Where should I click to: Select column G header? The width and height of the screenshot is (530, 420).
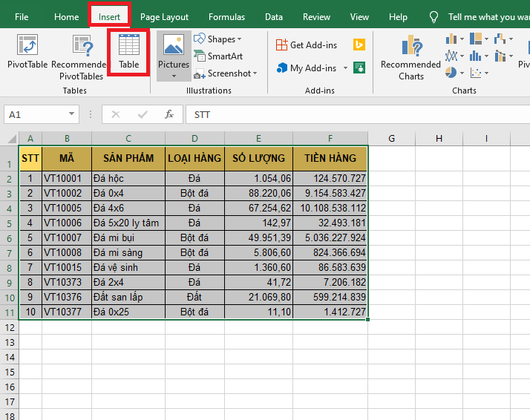pos(390,138)
